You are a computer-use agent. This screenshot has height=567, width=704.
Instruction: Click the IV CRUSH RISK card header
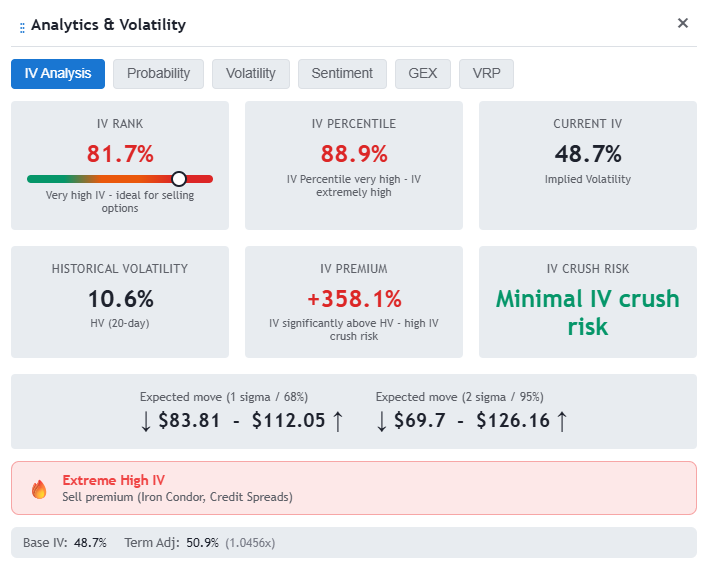coord(588,268)
